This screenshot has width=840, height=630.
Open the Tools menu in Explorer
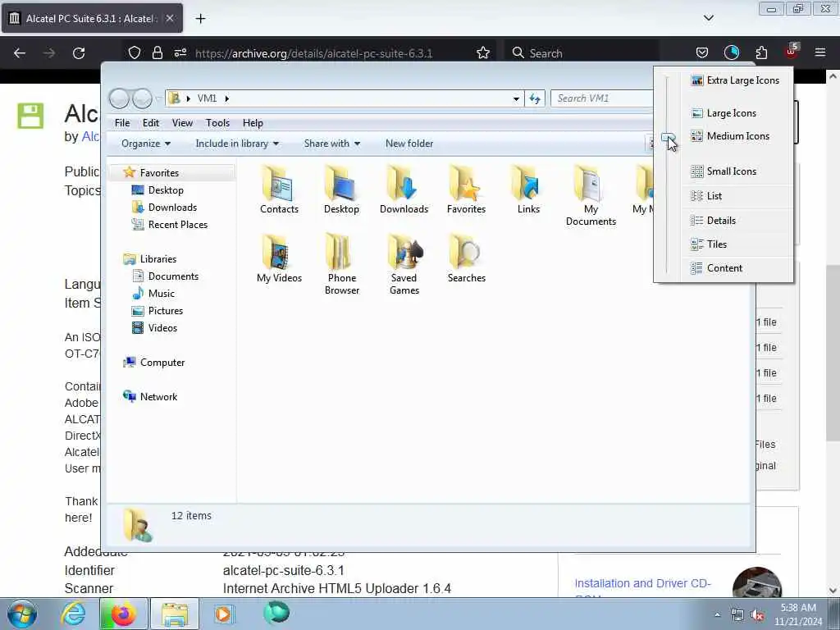217,123
